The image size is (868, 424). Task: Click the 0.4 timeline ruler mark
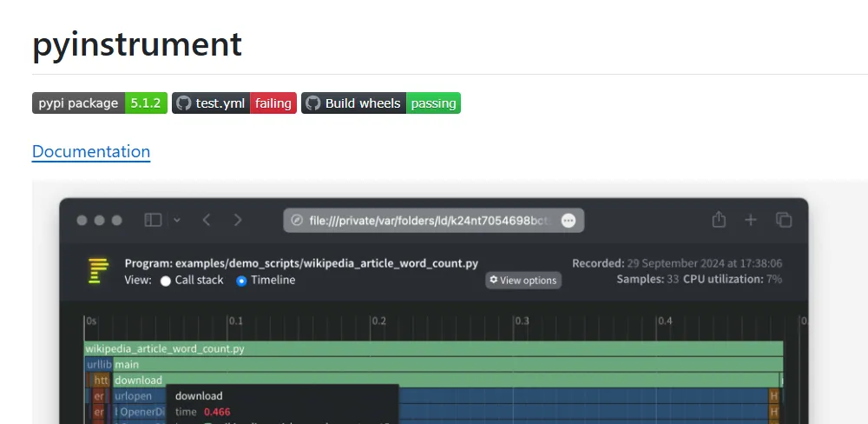click(665, 321)
